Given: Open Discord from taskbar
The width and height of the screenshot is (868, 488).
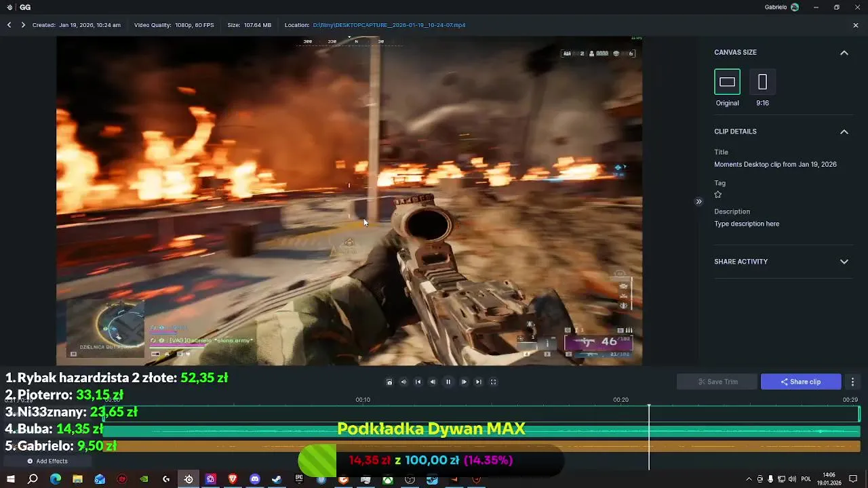Looking at the screenshot, I should coord(255,479).
